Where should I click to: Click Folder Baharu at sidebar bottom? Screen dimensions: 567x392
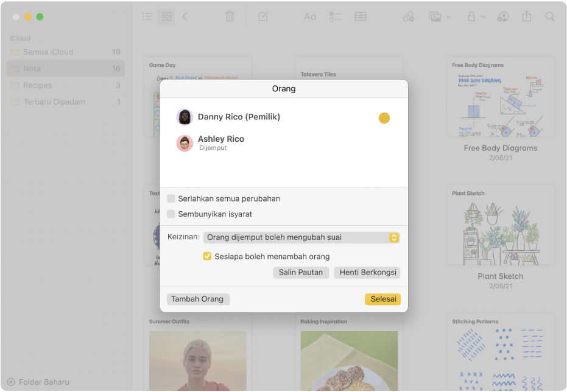[38, 382]
